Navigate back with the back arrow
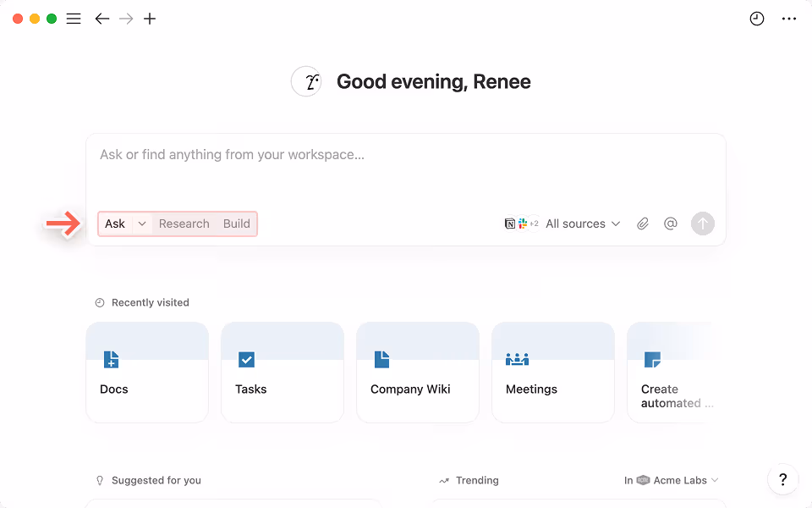This screenshot has width=812, height=508. click(x=101, y=18)
